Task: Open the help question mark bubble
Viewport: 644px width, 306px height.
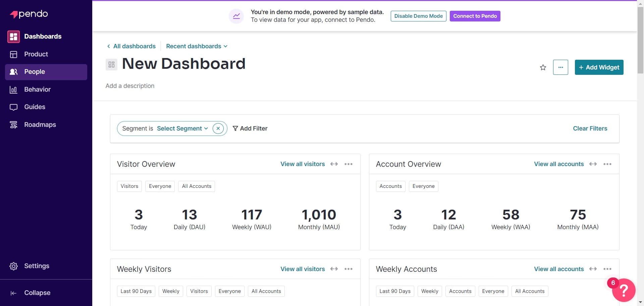Action: pyautogui.click(x=623, y=290)
